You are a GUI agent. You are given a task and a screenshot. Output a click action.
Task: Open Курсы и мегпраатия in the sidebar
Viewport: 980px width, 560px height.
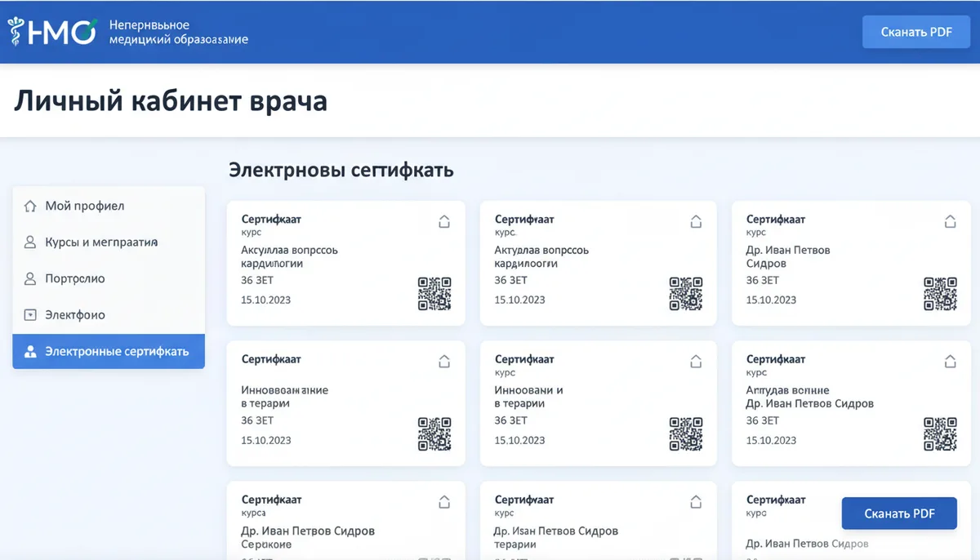pos(109,242)
